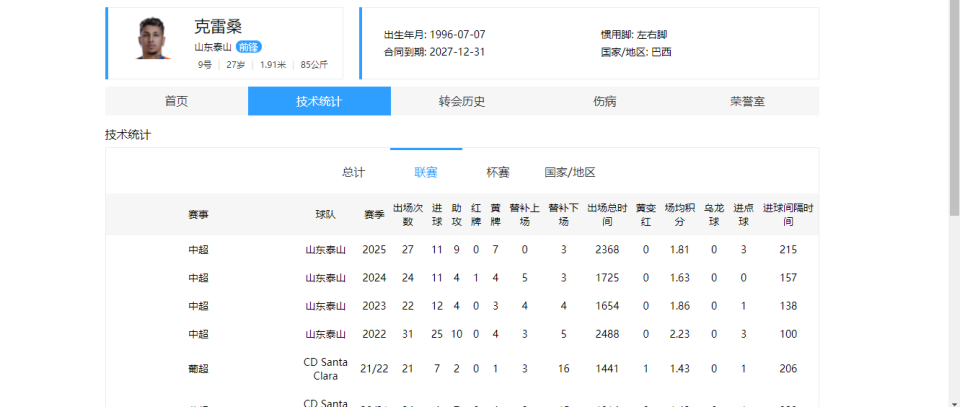Show 总计 statistics
The width and height of the screenshot is (960, 407).
pyautogui.click(x=353, y=172)
